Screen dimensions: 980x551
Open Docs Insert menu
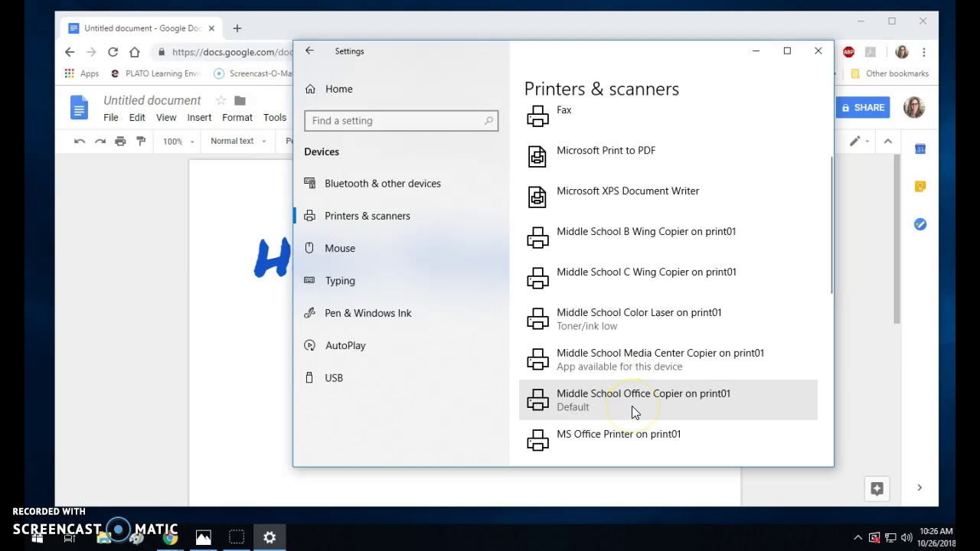tap(199, 118)
